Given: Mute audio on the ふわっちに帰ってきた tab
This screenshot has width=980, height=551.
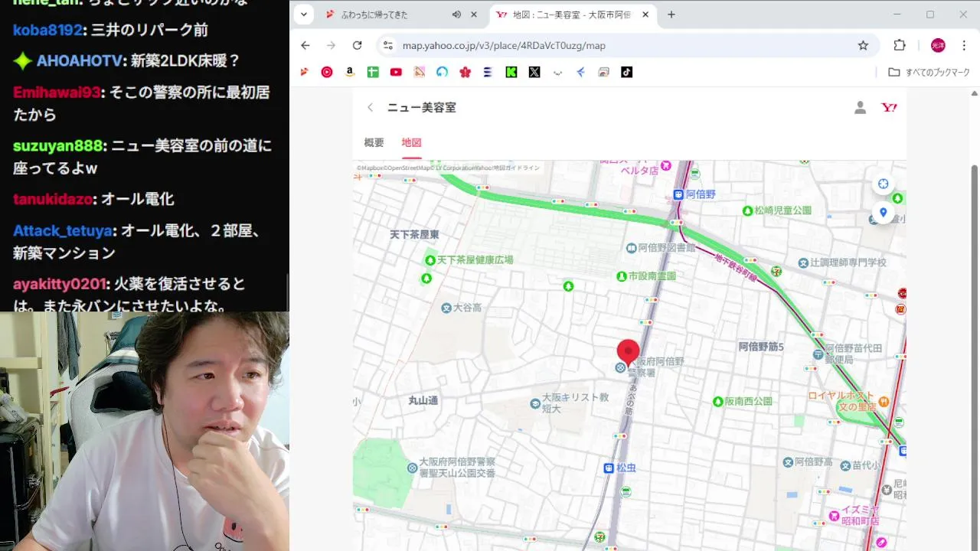Looking at the screenshot, I should point(456,15).
